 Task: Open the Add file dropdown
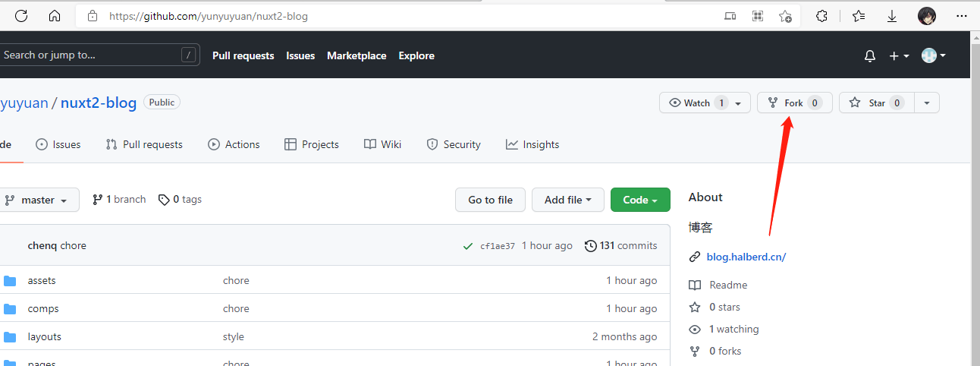pyautogui.click(x=567, y=200)
